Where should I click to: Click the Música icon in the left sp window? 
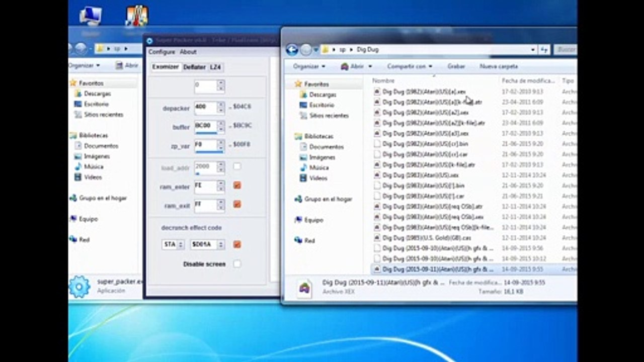[77, 166]
